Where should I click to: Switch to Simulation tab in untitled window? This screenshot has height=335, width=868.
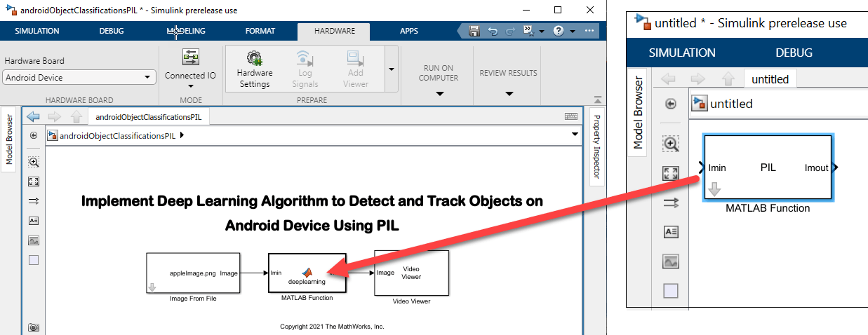[682, 53]
